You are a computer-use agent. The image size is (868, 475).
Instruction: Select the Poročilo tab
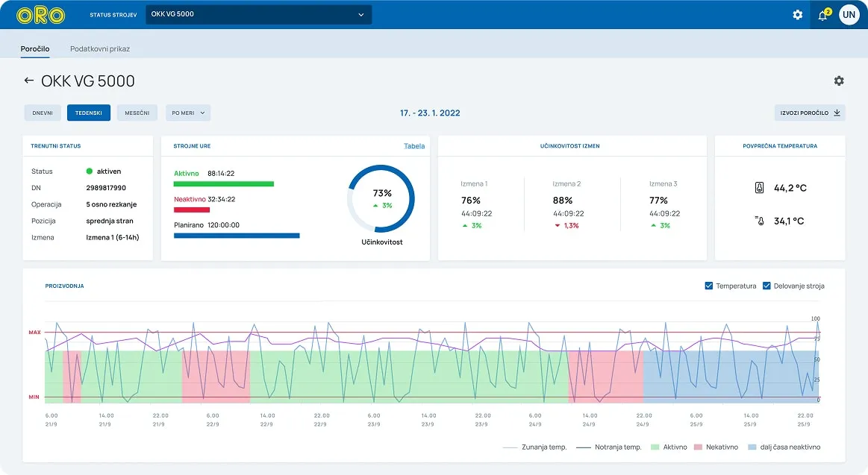tap(35, 48)
